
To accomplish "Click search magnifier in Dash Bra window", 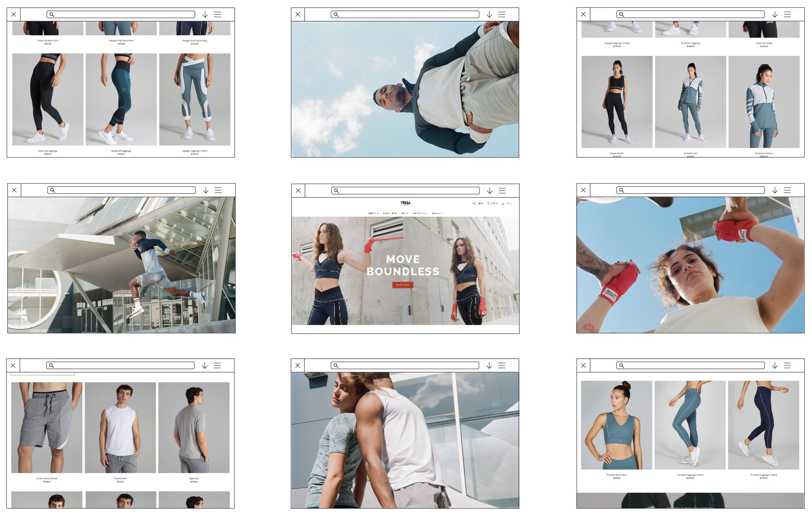I will [x=621, y=366].
